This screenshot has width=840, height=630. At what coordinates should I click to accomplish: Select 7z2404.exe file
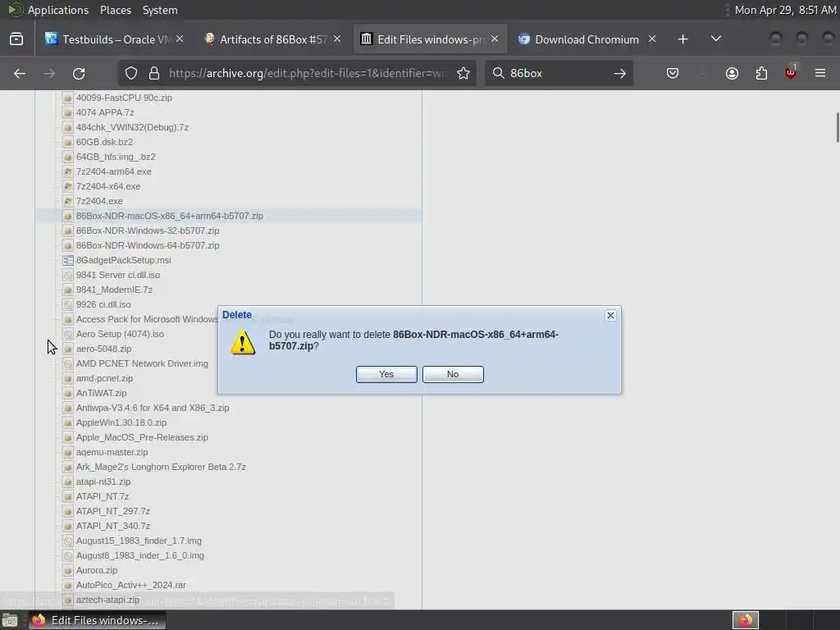point(99,201)
